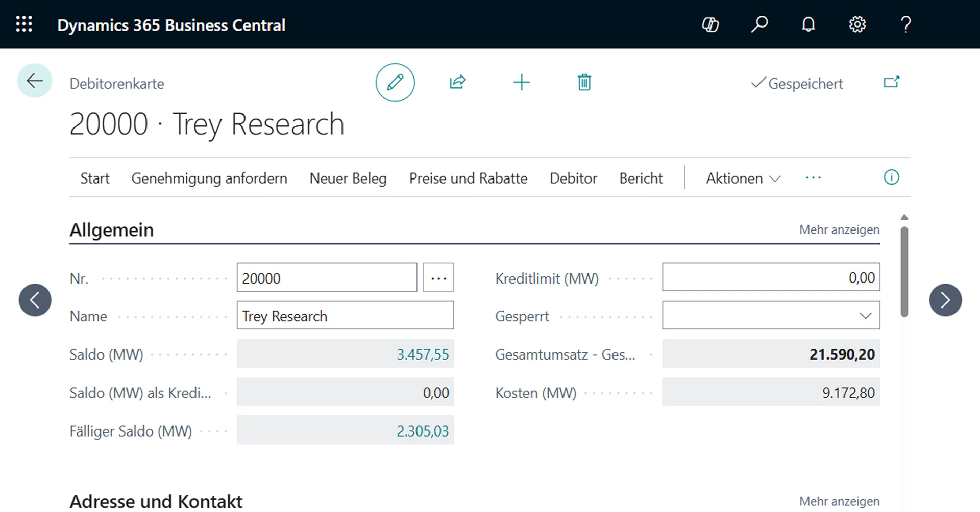Expand the Aktionen dropdown
The image size is (980, 512).
[x=743, y=178]
